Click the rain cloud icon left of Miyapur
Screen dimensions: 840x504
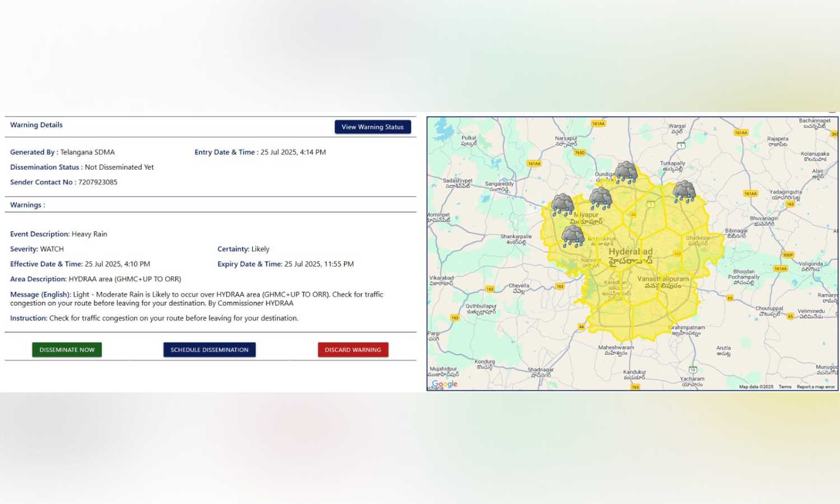coord(562,205)
